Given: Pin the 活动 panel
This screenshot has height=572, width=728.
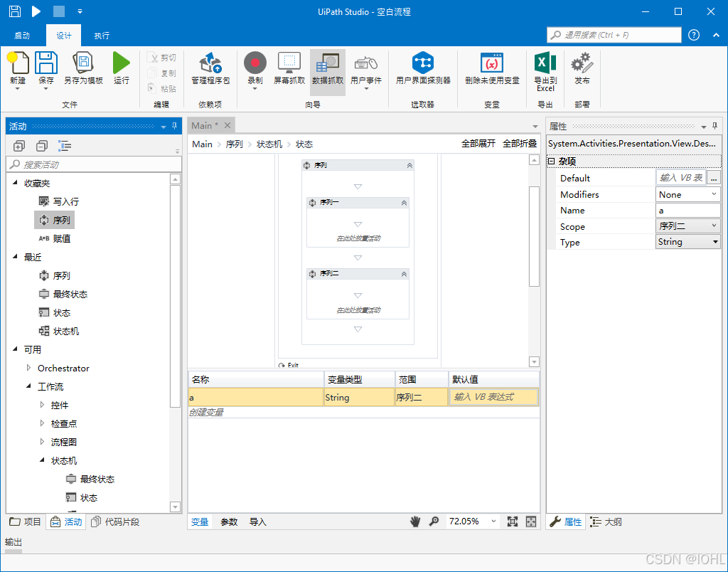Looking at the screenshot, I should pos(175,126).
